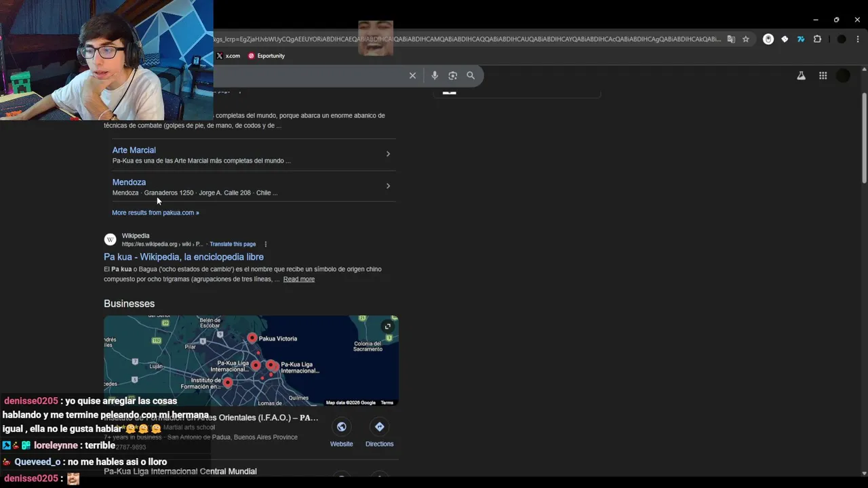
Task: Click Read more in Wikipedia snippet
Action: (x=299, y=279)
